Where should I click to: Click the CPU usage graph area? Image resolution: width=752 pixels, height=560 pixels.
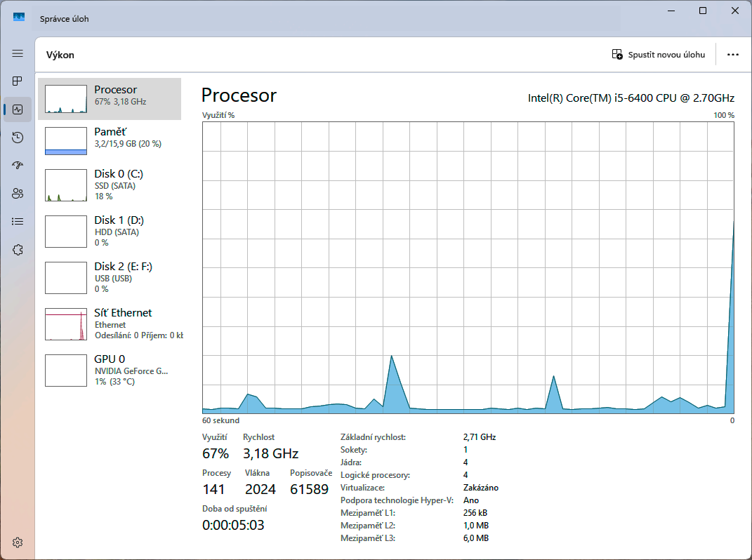point(468,267)
